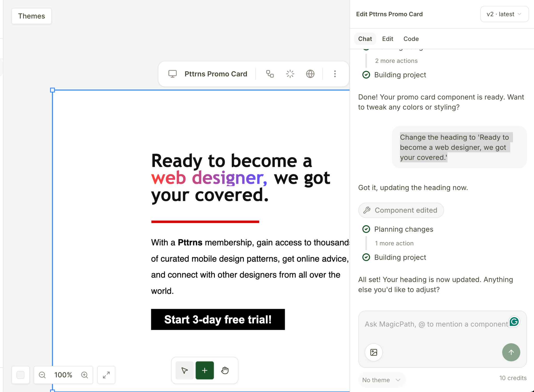Viewport: 534px width, 392px height.
Task: Click the attach image icon
Action: (x=374, y=352)
